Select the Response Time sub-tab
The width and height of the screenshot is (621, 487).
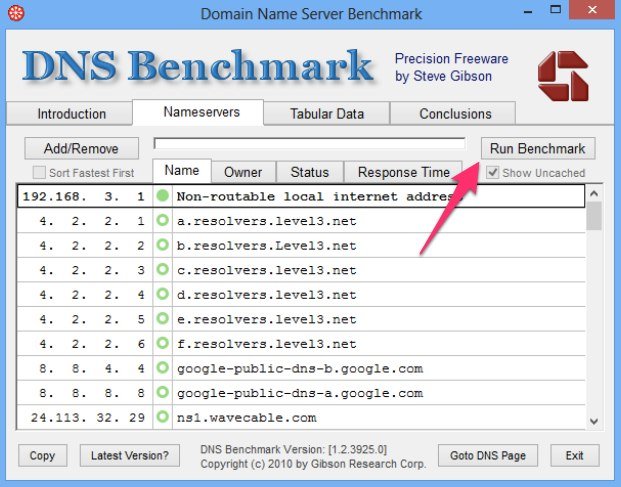403,172
